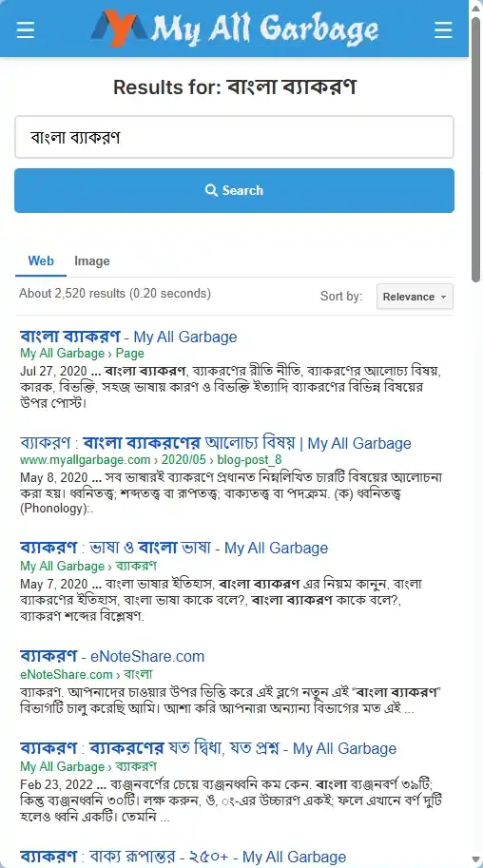
Task: Open result 'ব্যাকরণ : বাংলা ব্যাকরণের আলোচ্য বিষয়'
Action: [216, 443]
